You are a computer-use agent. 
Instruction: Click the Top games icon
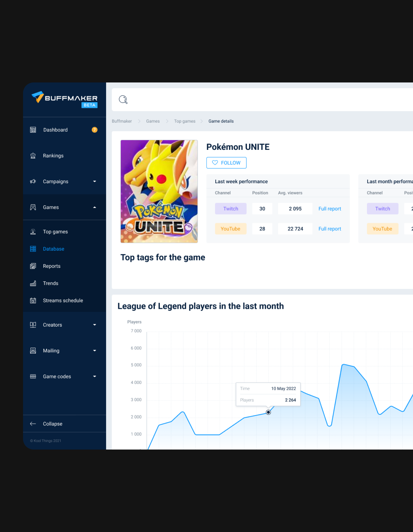point(33,232)
